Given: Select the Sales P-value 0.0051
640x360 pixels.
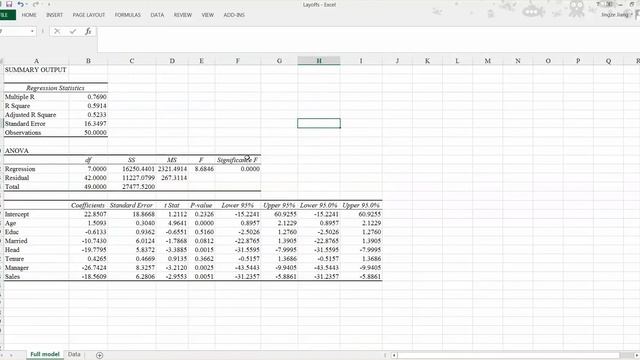Looking at the screenshot, I should point(202,277).
